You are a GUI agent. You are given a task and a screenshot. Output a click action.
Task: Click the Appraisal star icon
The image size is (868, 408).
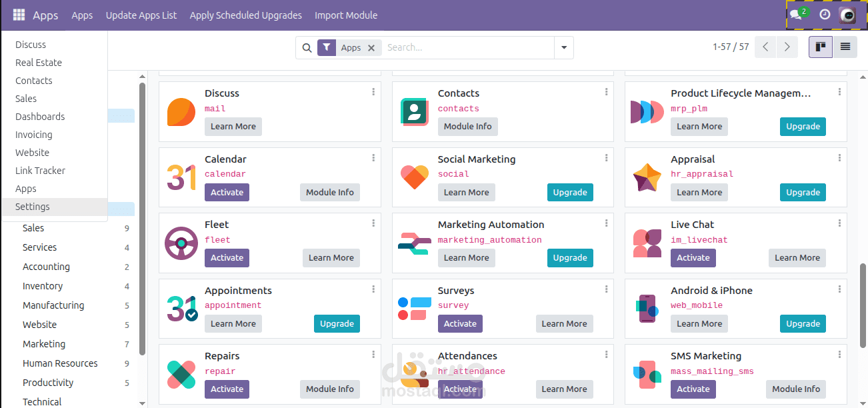tap(647, 177)
